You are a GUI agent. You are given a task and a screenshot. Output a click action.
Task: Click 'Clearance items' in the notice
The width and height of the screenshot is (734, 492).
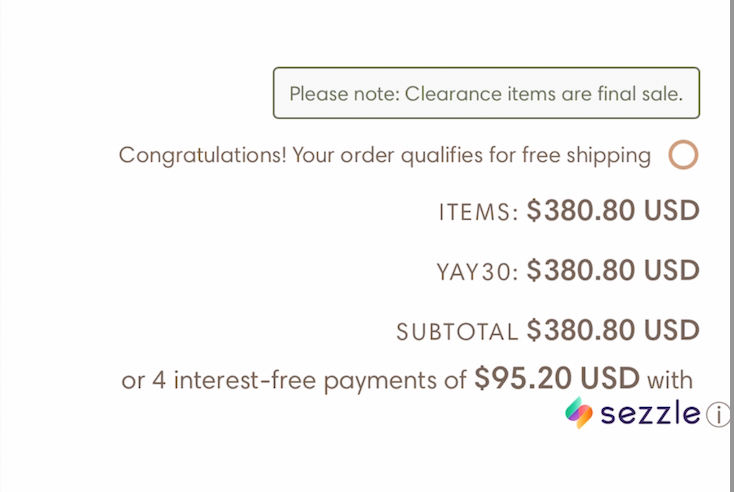coord(471,94)
